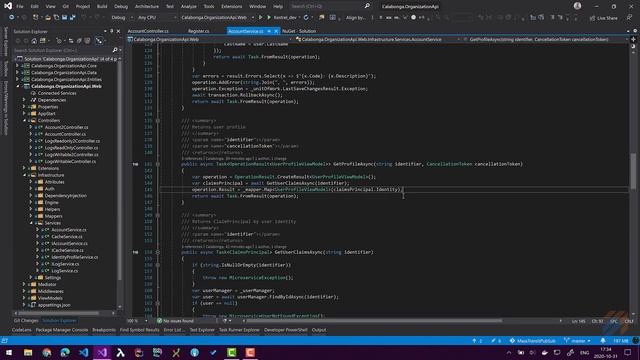The height and width of the screenshot is (360, 640).
Task: Click the user account avatar
Action: point(577,6)
